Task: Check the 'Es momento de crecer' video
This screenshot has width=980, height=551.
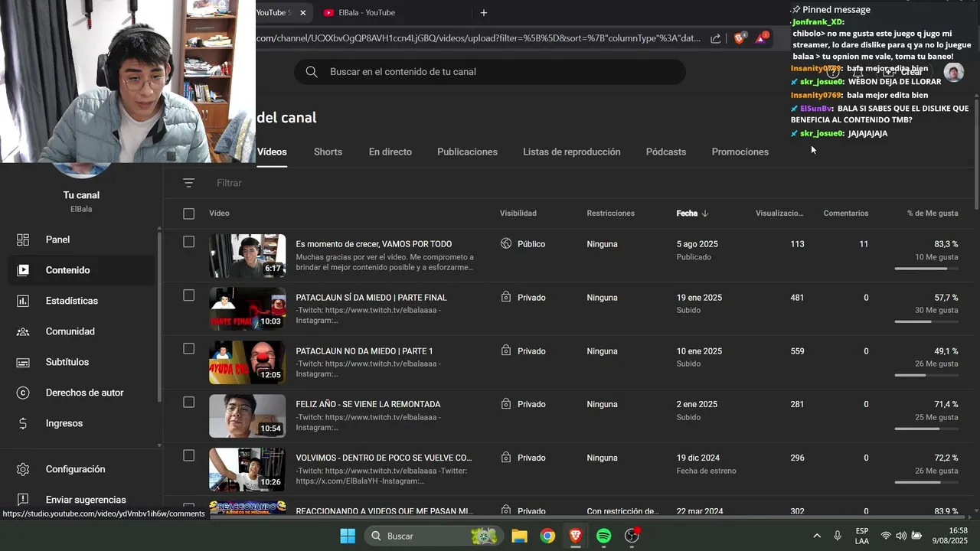Action: [x=189, y=242]
